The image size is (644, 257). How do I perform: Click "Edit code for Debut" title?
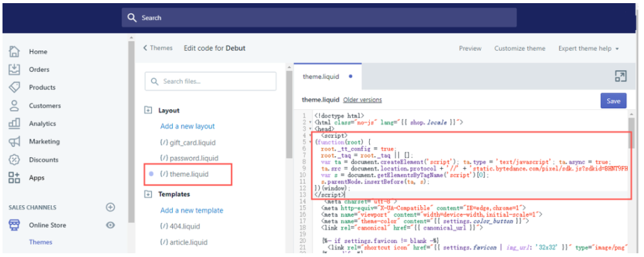point(215,48)
